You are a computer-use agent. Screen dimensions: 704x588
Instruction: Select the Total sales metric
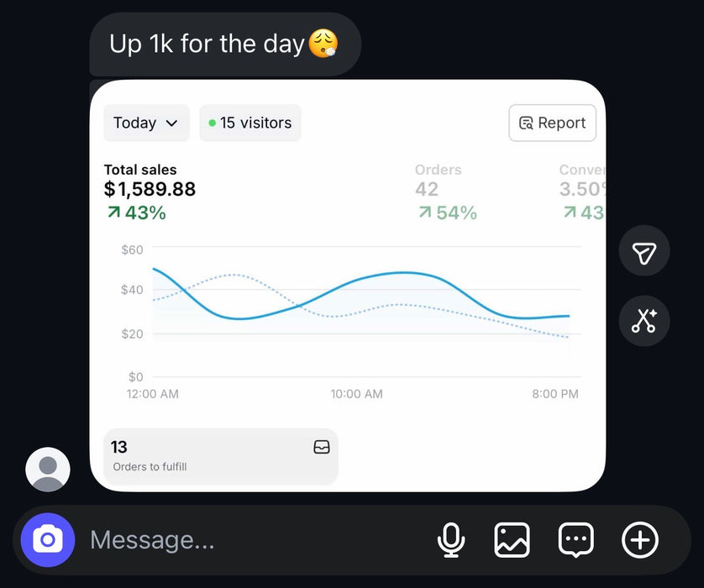coord(150,192)
